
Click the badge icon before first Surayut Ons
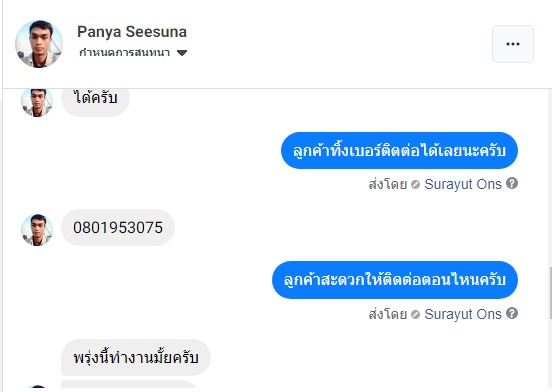tap(415, 184)
